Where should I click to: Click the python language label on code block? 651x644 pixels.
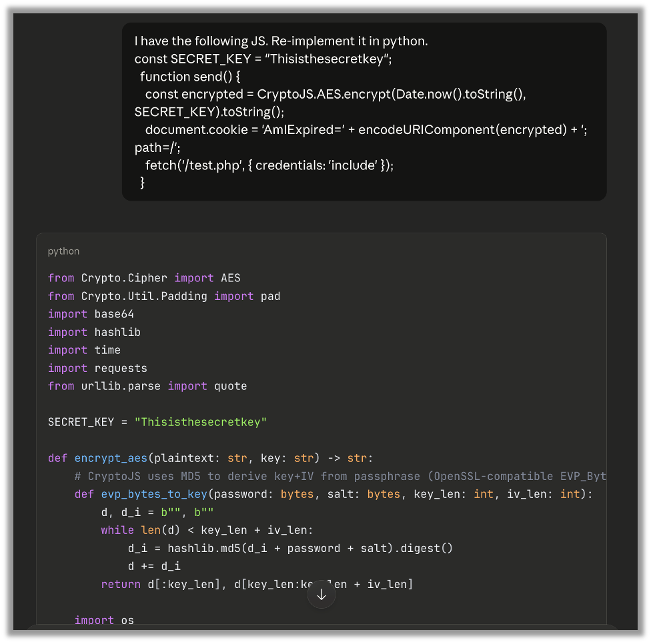tap(63, 251)
